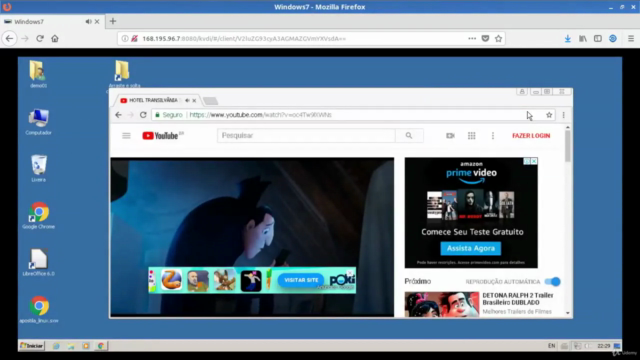640x360 pixels.
Task: Open Firefox's Library menu
Action: pyautogui.click(x=582, y=38)
